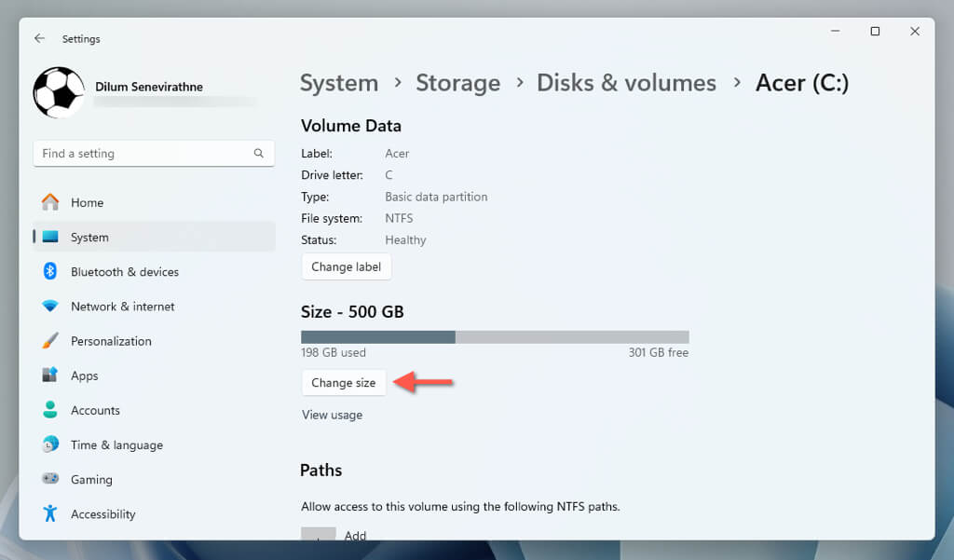The width and height of the screenshot is (954, 560).
Task: Go to System breadcrumb
Action: [339, 83]
